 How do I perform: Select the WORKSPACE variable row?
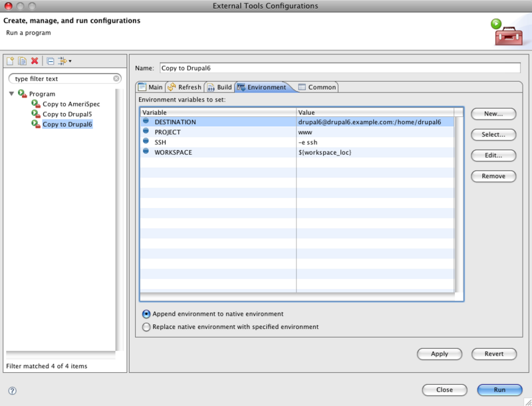(173, 152)
